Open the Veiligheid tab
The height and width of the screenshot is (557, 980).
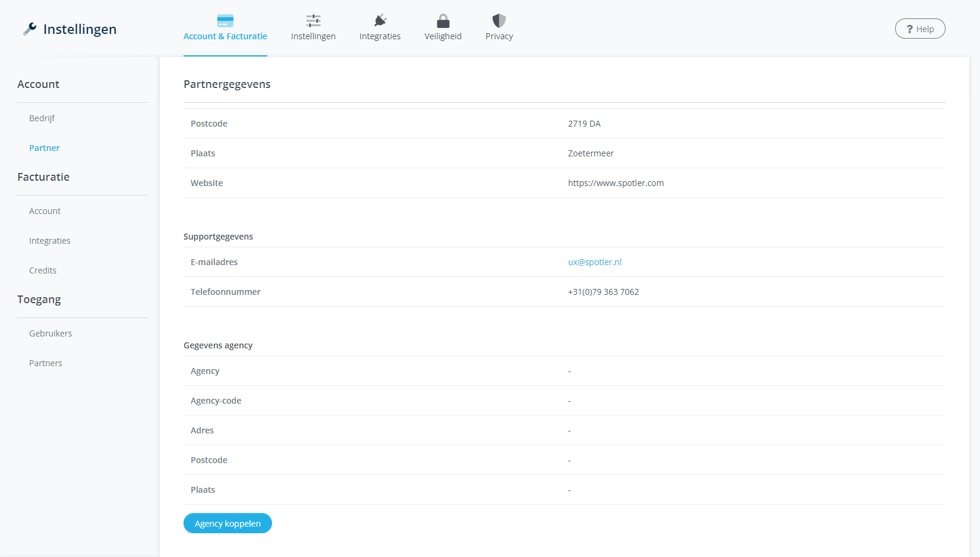(x=443, y=29)
